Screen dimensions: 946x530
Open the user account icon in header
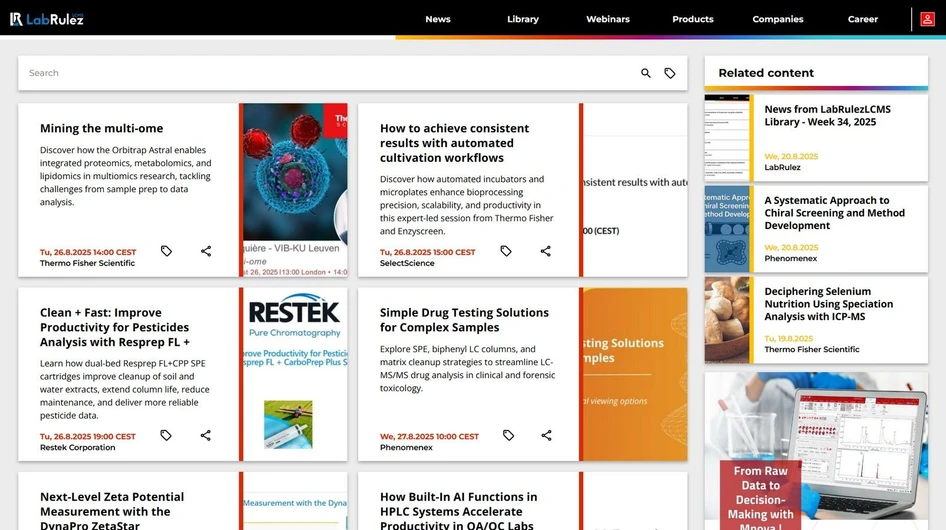tap(927, 19)
